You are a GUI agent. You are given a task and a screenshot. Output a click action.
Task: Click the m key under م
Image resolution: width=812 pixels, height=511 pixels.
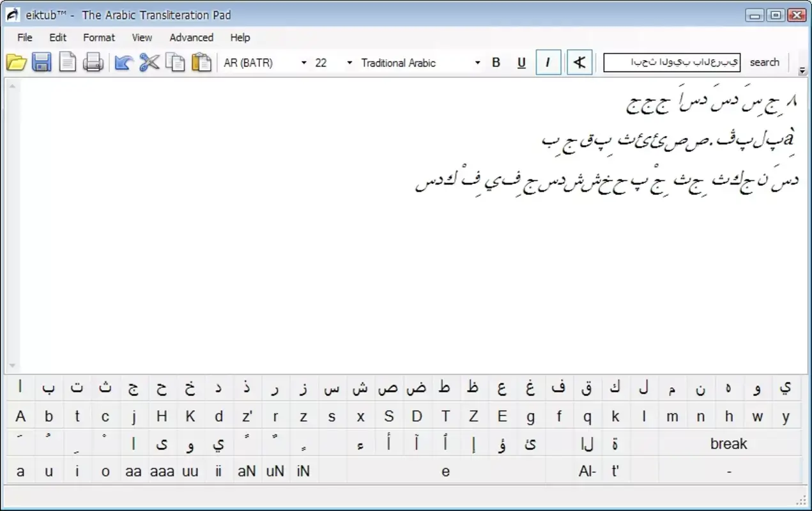(672, 417)
